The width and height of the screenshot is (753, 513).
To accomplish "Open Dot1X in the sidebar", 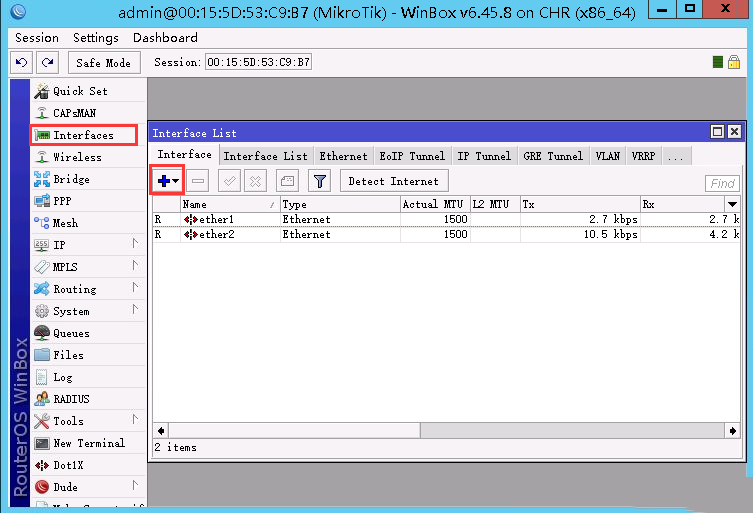I will pyautogui.click(x=88, y=465).
